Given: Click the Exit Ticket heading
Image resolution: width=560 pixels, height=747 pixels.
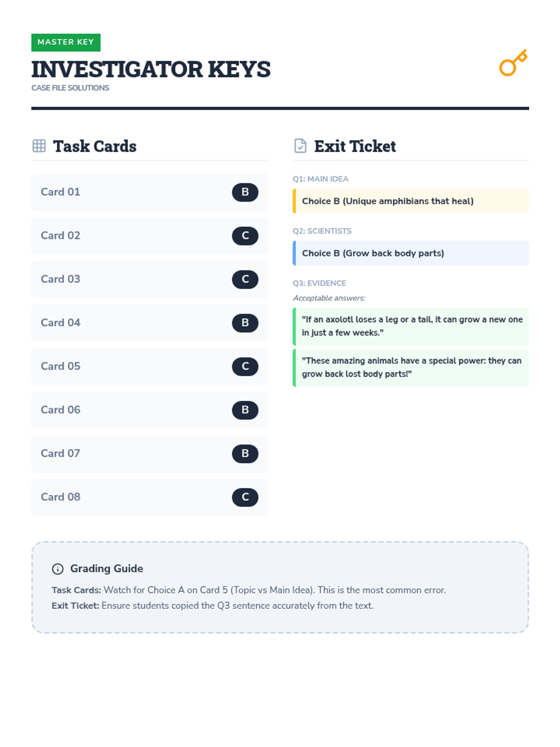Looking at the screenshot, I should 355,146.
